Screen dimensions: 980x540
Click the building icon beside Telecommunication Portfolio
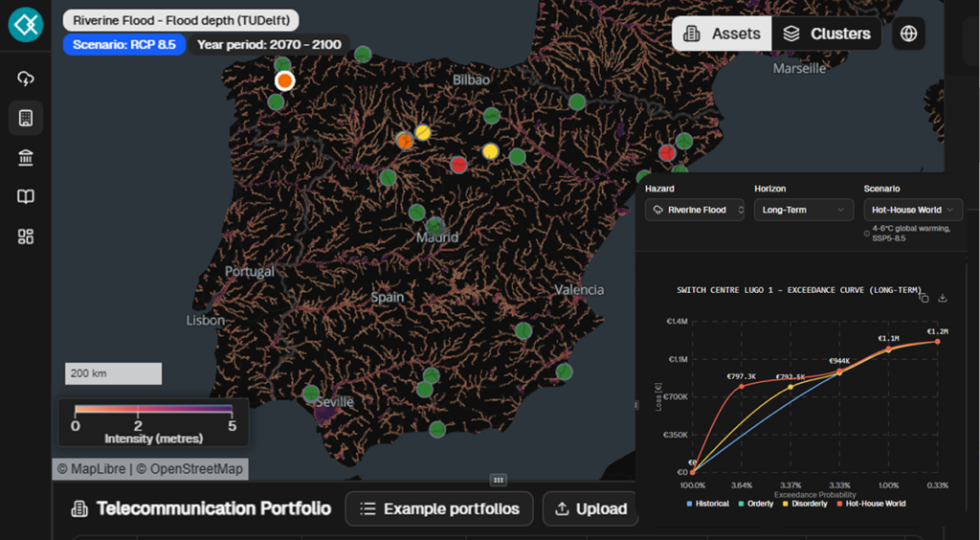click(78, 508)
